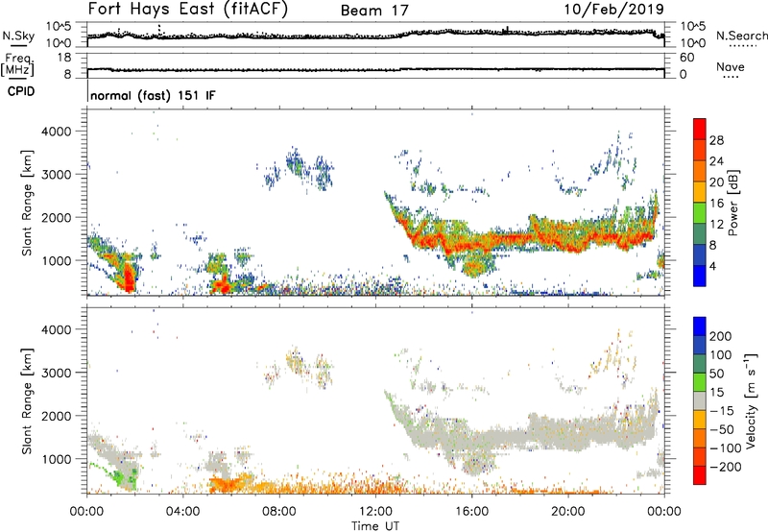Screen dimensions: 768x532
Task: Click the '20' value on Power scale
Action: (x=716, y=182)
